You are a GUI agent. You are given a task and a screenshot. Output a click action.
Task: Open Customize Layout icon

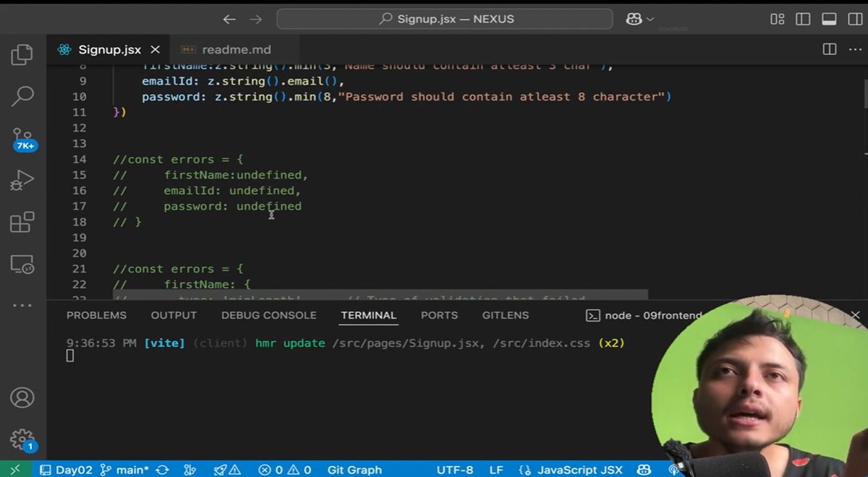(x=778, y=19)
